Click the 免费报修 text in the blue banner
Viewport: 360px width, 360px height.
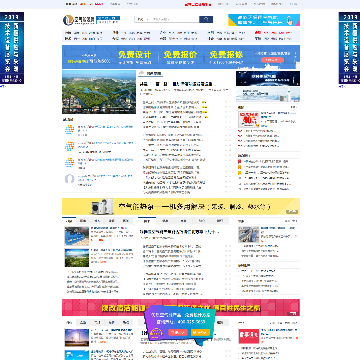point(226,55)
